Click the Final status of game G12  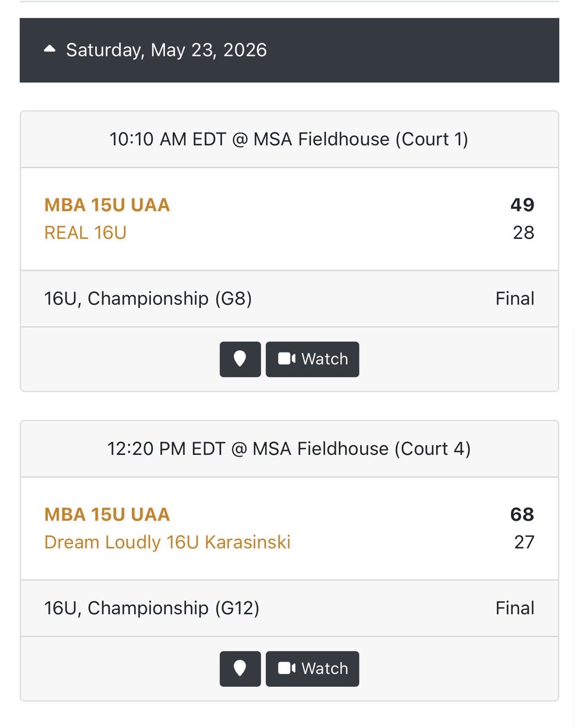click(x=515, y=608)
